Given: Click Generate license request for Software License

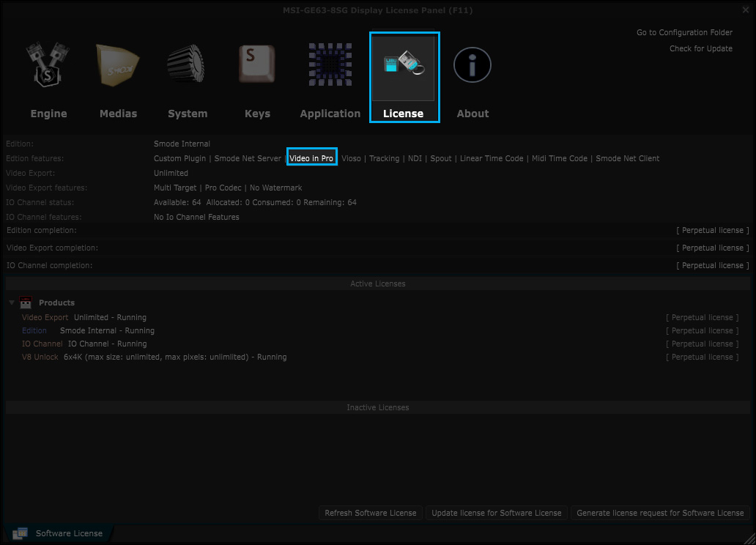Looking at the screenshot, I should coord(660,513).
